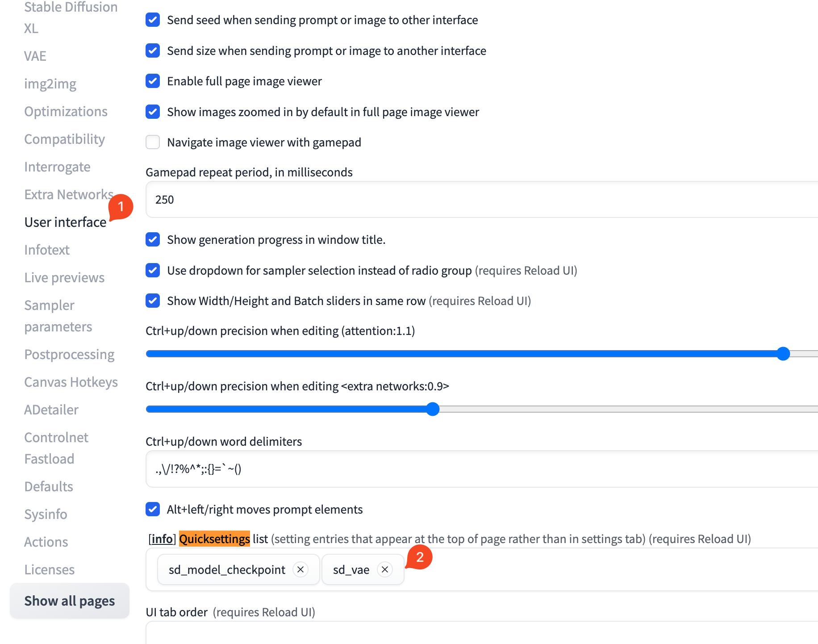Go to Extra Networks settings page
This screenshot has width=818, height=644.
click(x=68, y=195)
